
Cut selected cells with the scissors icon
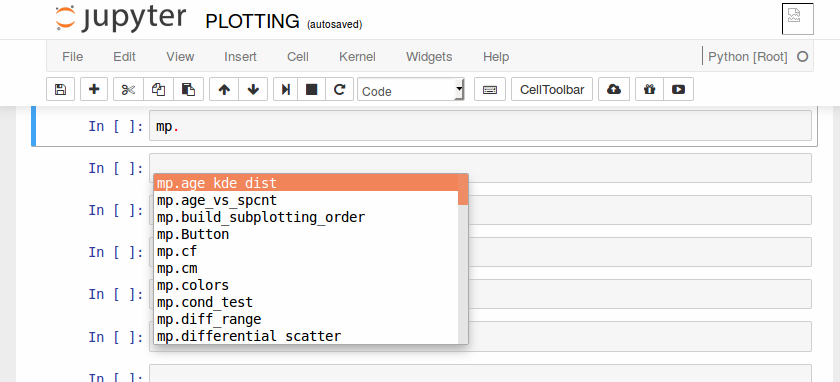point(128,89)
